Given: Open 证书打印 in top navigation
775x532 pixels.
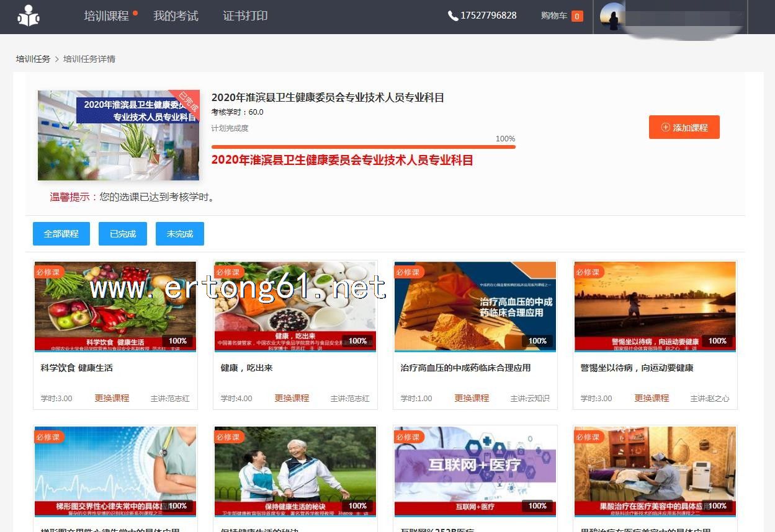Looking at the screenshot, I should point(245,16).
